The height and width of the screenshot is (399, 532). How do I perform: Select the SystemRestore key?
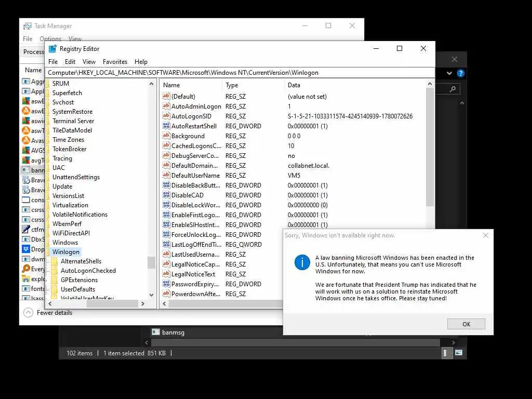pos(72,112)
